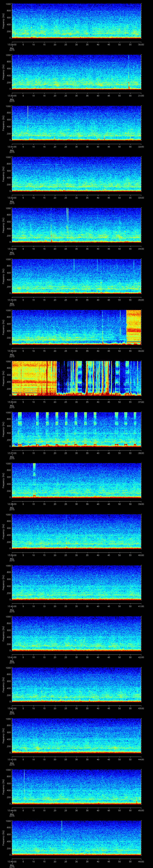Viewport: 153px width, 868px height.
Task: Select the spectrogram panel starting at 13:35:00
Action: pos(76,327)
